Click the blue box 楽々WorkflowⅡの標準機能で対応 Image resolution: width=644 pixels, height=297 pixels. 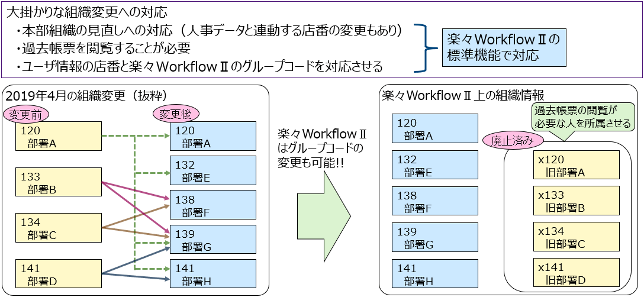pos(504,48)
